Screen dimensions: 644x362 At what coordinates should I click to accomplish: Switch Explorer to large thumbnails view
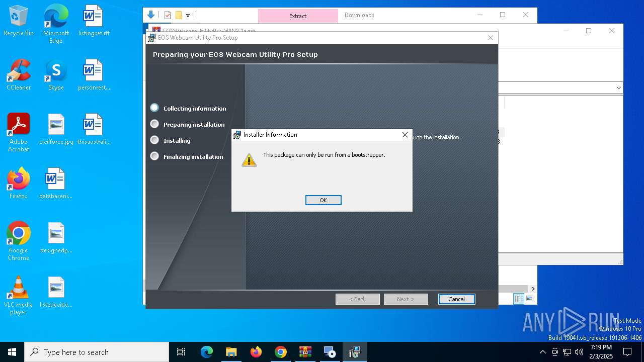(530, 299)
